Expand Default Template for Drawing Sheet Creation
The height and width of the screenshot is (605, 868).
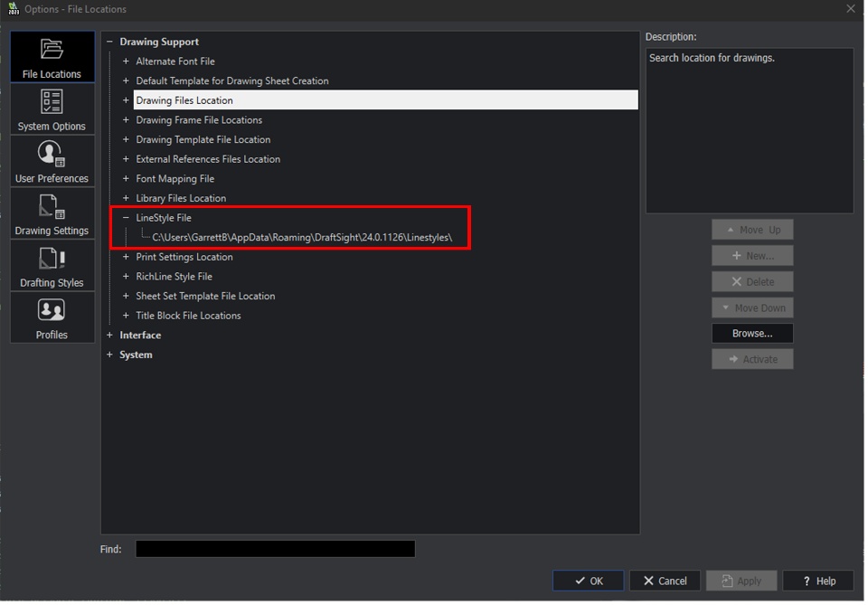(126, 80)
